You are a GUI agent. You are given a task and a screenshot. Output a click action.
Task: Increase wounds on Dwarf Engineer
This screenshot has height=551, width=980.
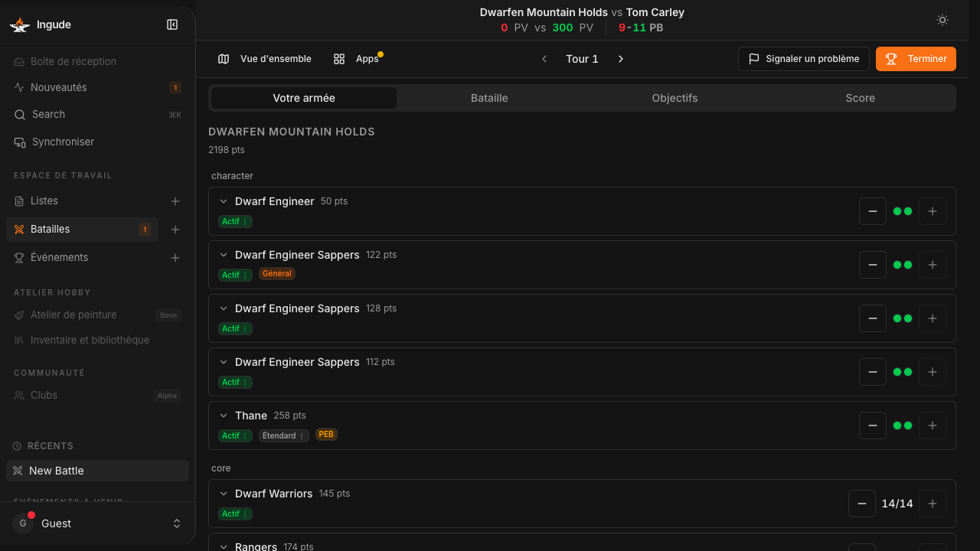[x=933, y=211]
